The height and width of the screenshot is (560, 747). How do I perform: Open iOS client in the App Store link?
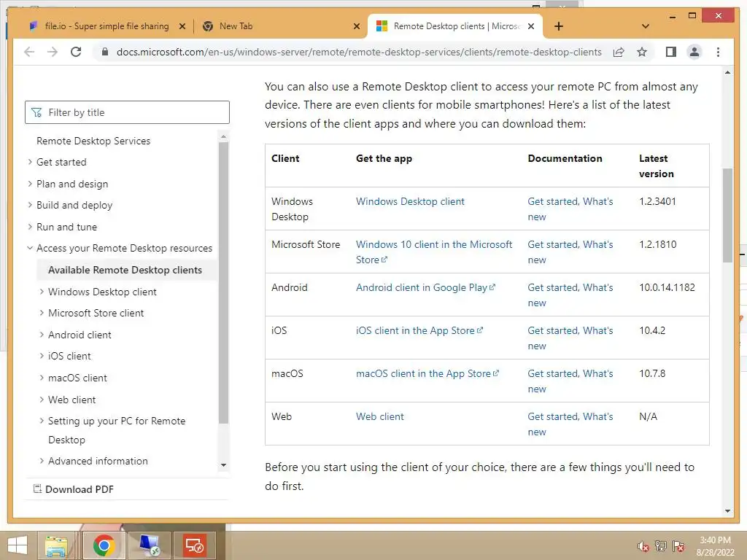(x=419, y=330)
